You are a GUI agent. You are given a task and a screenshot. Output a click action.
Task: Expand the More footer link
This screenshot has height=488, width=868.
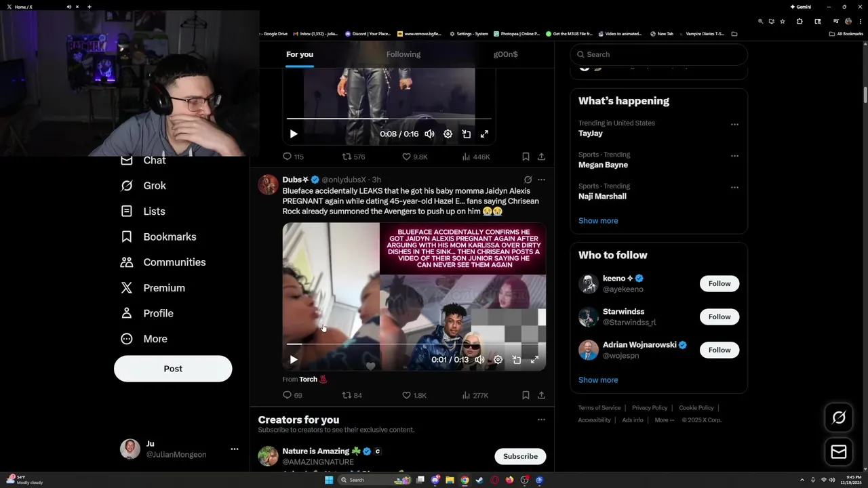(x=665, y=420)
